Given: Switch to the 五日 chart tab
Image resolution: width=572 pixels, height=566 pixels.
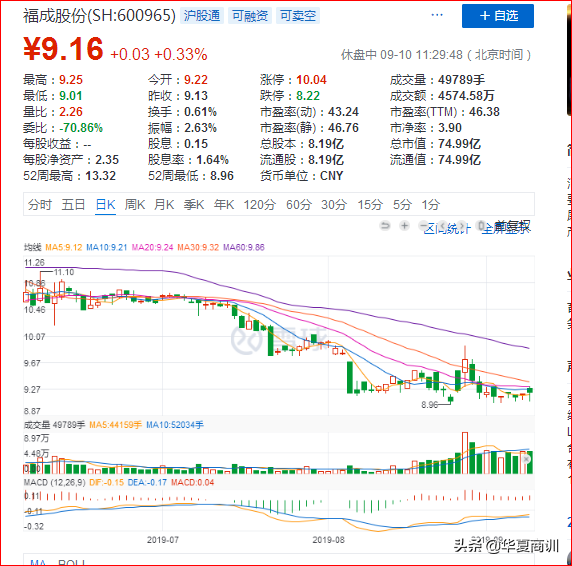Looking at the screenshot, I should (x=73, y=205).
